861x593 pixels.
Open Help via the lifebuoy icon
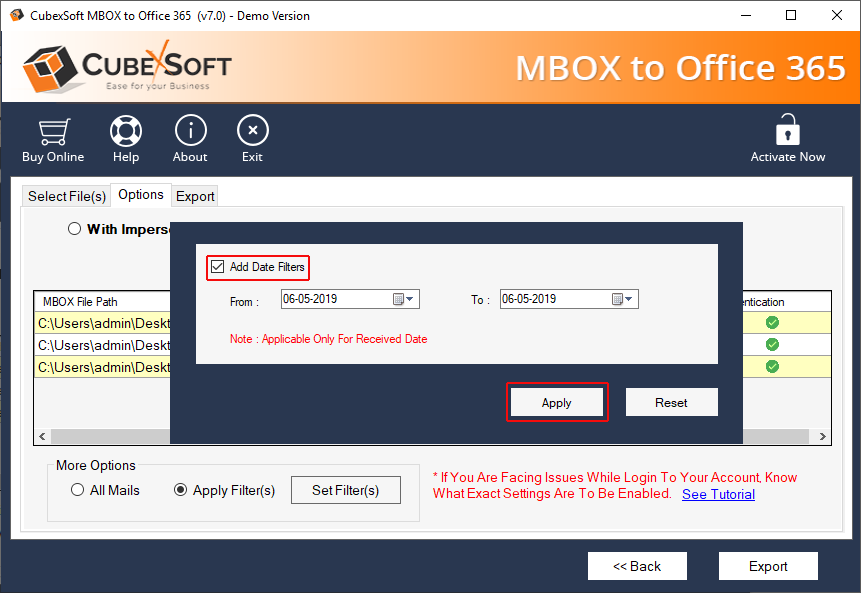pos(126,131)
